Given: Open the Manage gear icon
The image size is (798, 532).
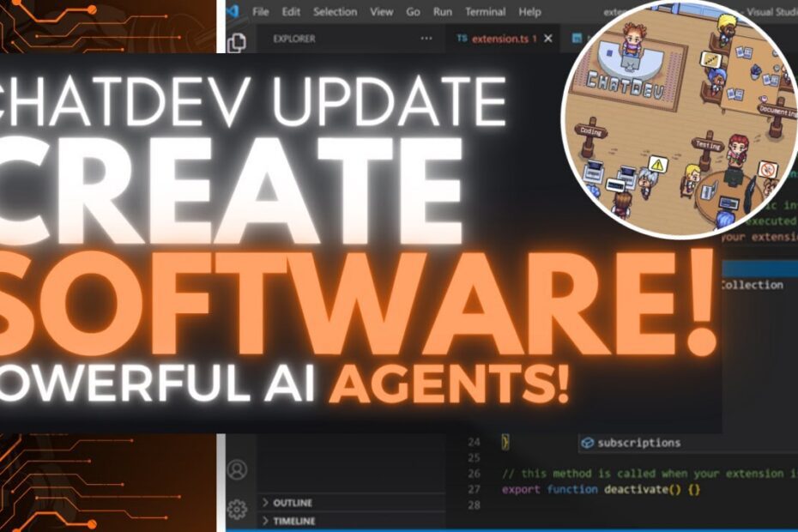Looking at the screenshot, I should pyautogui.click(x=237, y=509).
